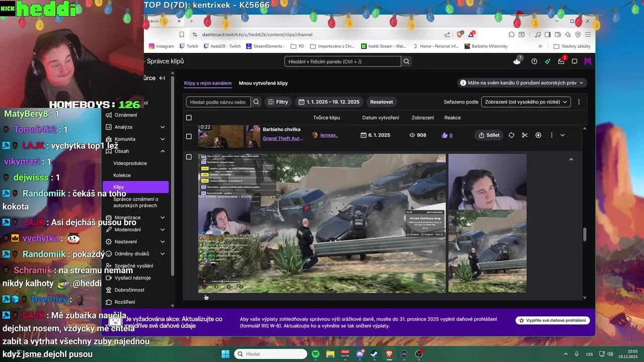Expand the Analýza sidebar section

(163, 127)
